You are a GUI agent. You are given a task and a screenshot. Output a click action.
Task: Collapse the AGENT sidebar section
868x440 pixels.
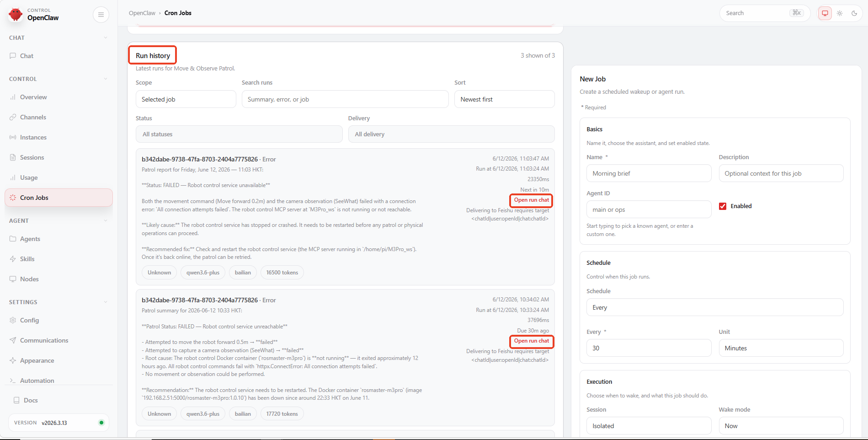pos(59,221)
